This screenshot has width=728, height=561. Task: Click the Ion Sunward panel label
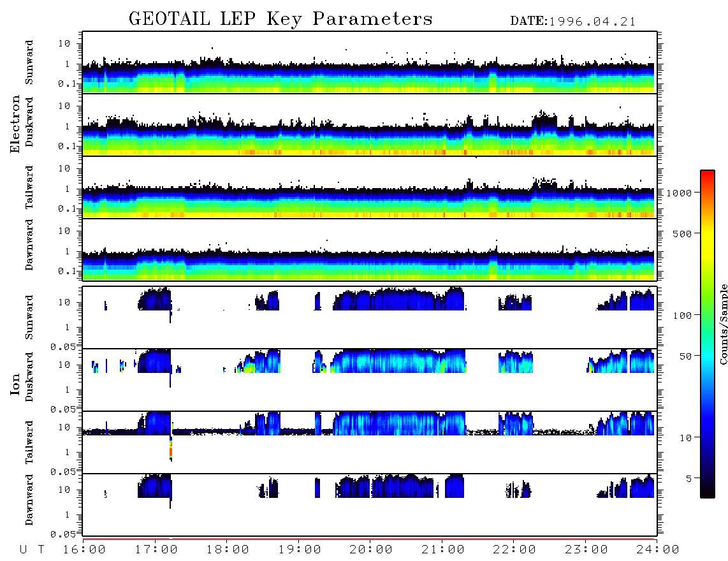pyautogui.click(x=29, y=317)
